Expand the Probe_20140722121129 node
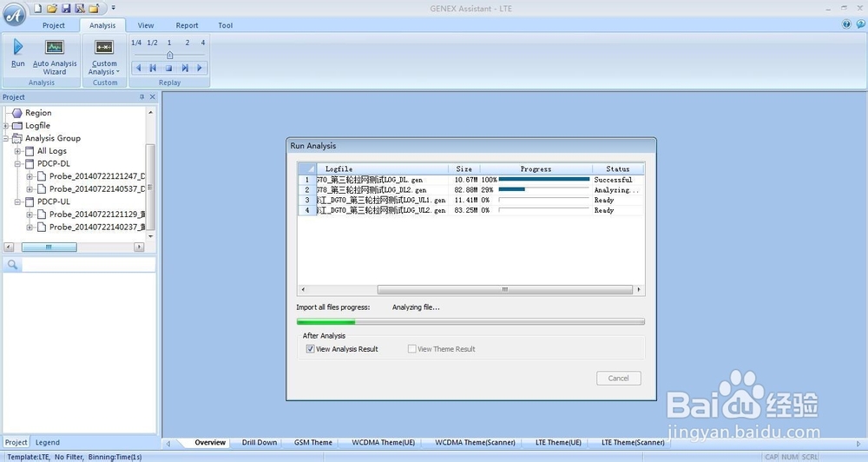This screenshot has width=868, height=462. [x=30, y=214]
